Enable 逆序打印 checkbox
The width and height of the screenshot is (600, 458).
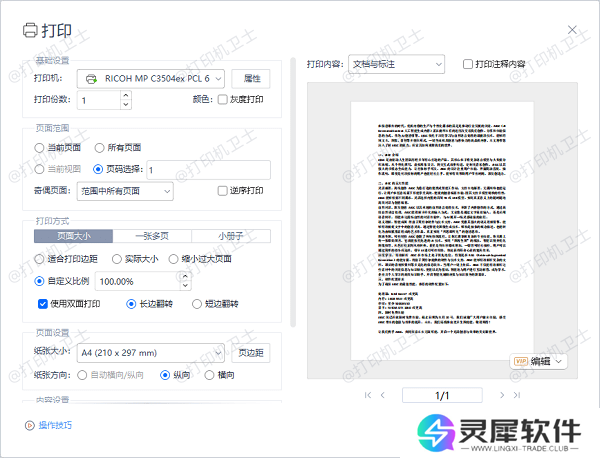pyautogui.click(x=222, y=191)
